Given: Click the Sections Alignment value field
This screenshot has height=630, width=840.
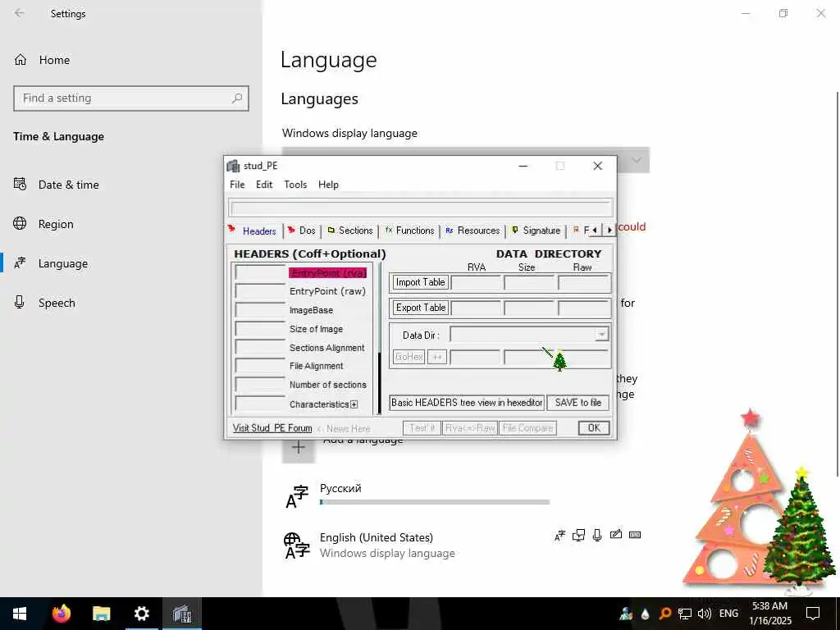Looking at the screenshot, I should click(x=260, y=348).
